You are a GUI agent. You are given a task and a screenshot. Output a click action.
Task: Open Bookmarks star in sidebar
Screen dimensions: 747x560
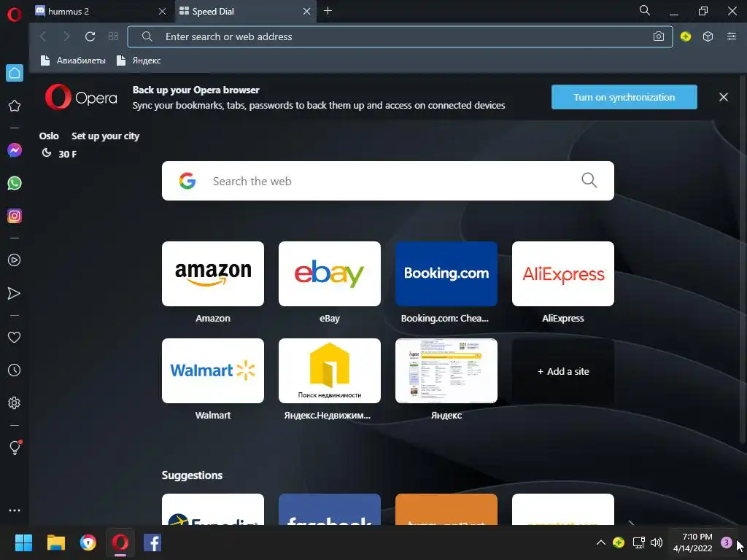click(x=15, y=106)
